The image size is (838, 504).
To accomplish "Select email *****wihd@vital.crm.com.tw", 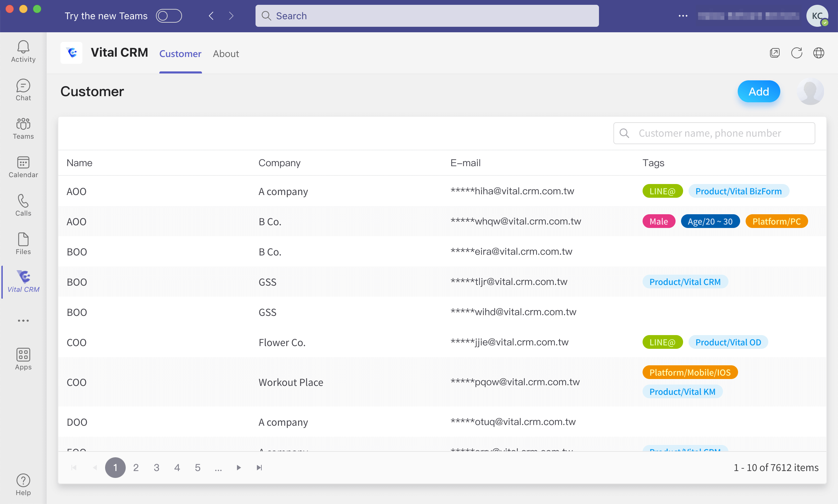I will [x=513, y=312].
